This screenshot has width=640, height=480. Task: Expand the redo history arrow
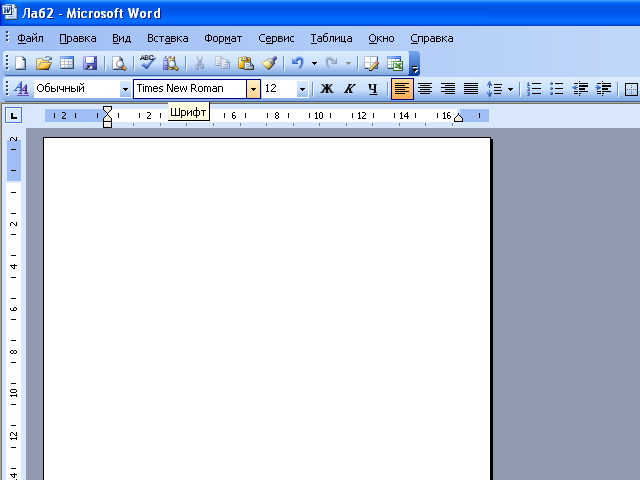coord(348,63)
